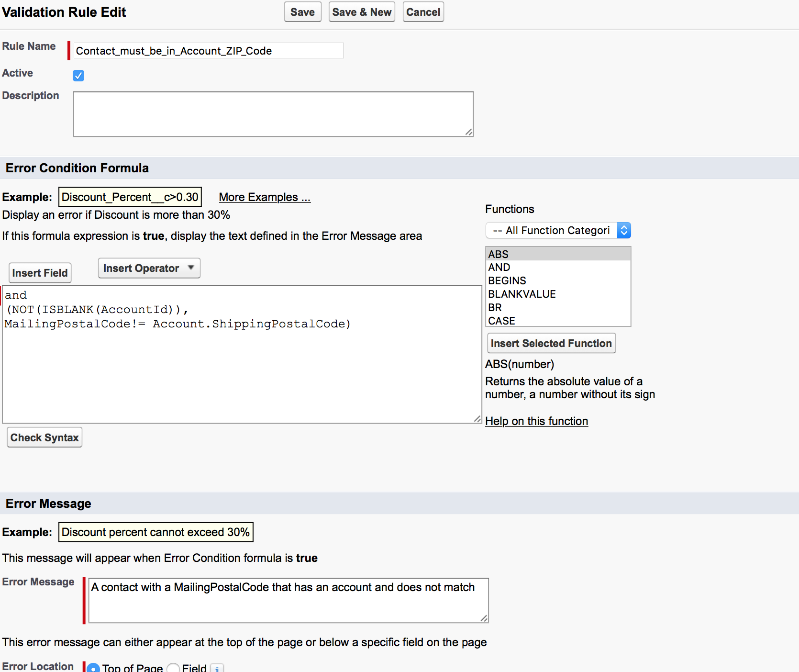This screenshot has height=672, width=799.
Task: Choose CASE from the functions list
Action: tap(501, 321)
